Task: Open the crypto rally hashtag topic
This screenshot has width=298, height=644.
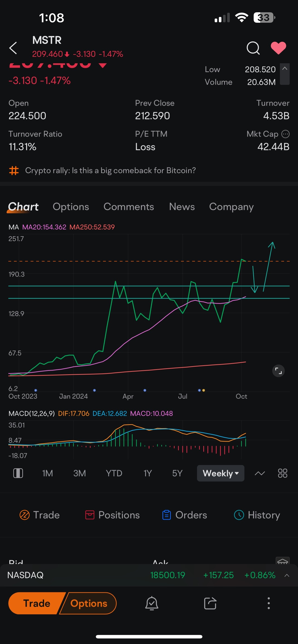Action: [x=110, y=170]
